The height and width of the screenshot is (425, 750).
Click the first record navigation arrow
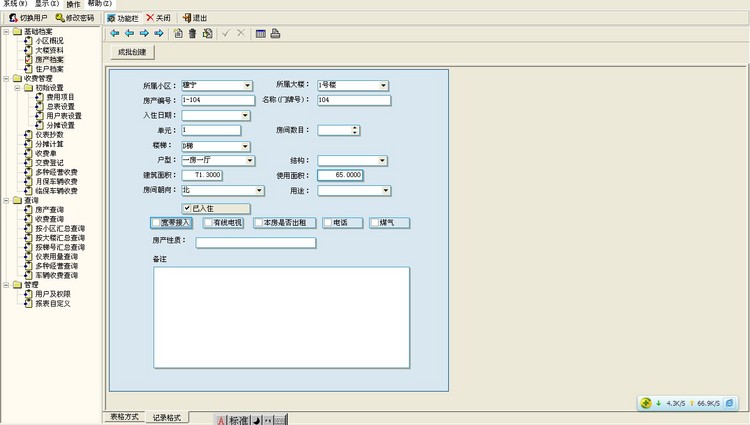pyautogui.click(x=114, y=33)
